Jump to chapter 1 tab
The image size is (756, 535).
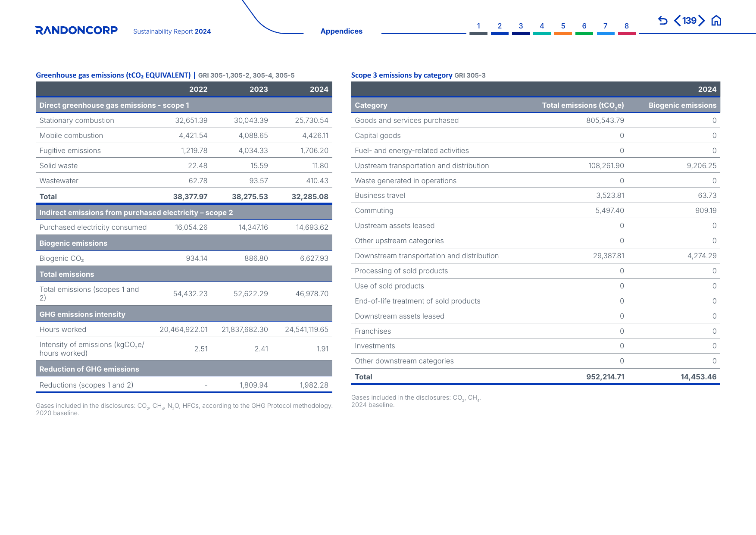pos(478,28)
